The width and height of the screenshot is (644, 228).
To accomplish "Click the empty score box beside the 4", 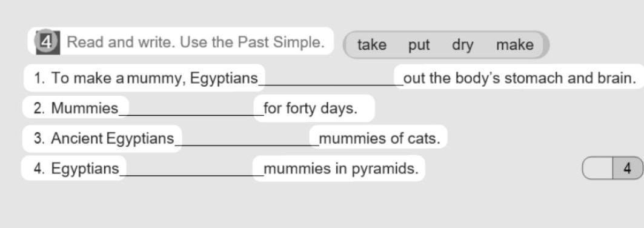I will click(x=597, y=168).
